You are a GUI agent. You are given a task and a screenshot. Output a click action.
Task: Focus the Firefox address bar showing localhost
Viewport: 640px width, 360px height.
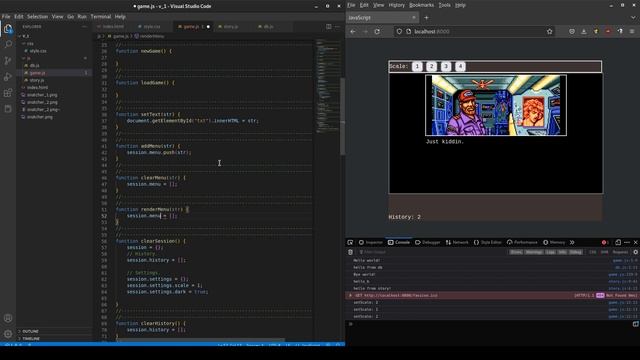pyautogui.click(x=473, y=31)
